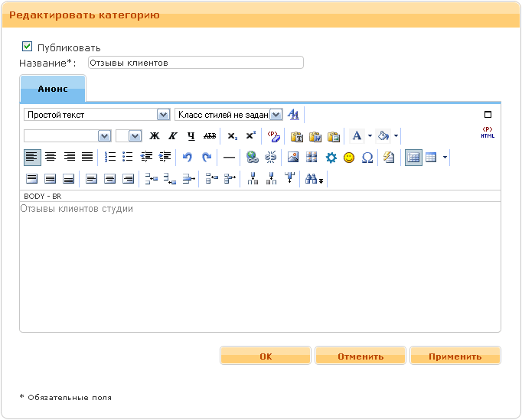Toggle table borders visibility button
The height and width of the screenshot is (420, 522).
tap(413, 158)
